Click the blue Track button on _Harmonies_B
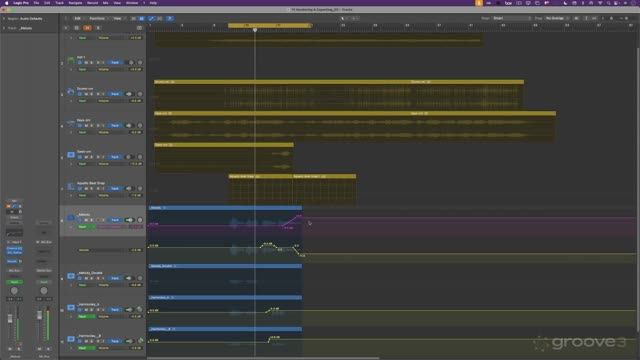This screenshot has width=640, height=360. (115, 341)
